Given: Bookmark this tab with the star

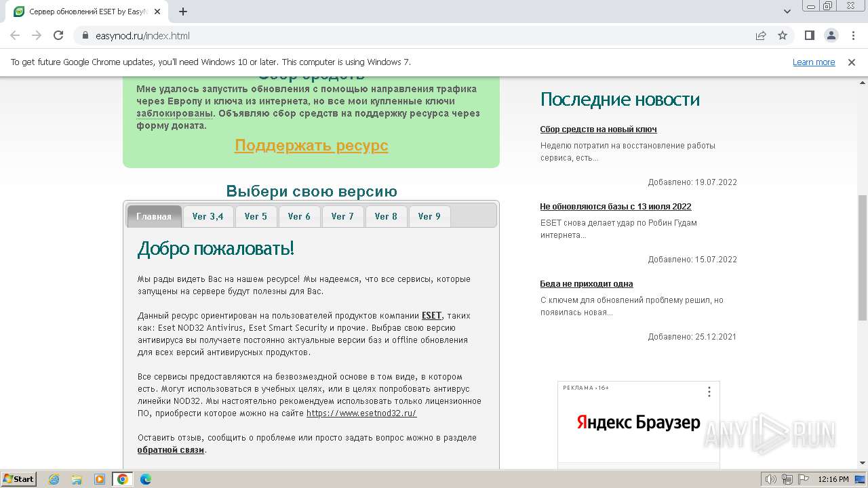Looking at the screenshot, I should tap(783, 36).
